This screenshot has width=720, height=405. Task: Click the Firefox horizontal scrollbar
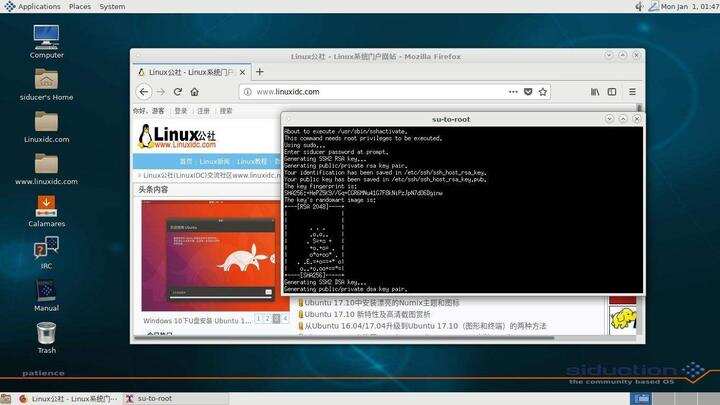pyautogui.click(x=343, y=338)
